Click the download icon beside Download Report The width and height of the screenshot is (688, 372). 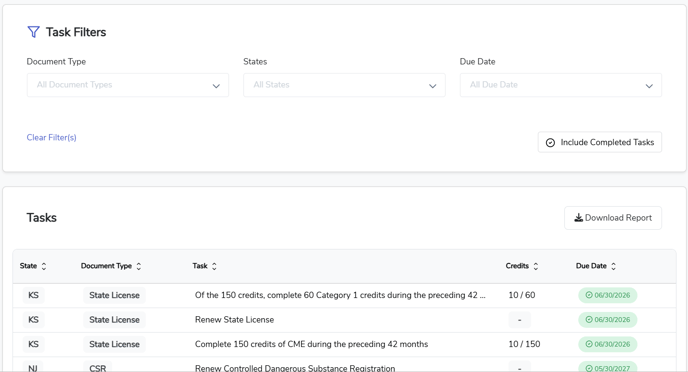click(579, 218)
